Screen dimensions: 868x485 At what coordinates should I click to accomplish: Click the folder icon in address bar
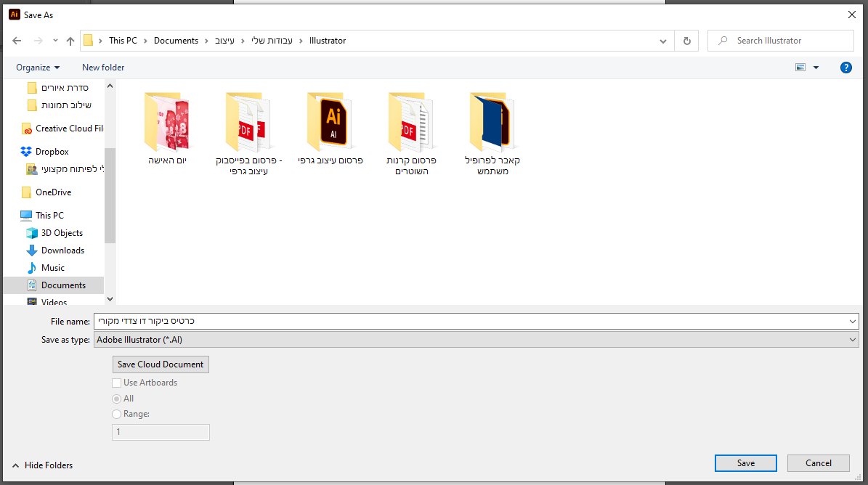[x=88, y=41]
